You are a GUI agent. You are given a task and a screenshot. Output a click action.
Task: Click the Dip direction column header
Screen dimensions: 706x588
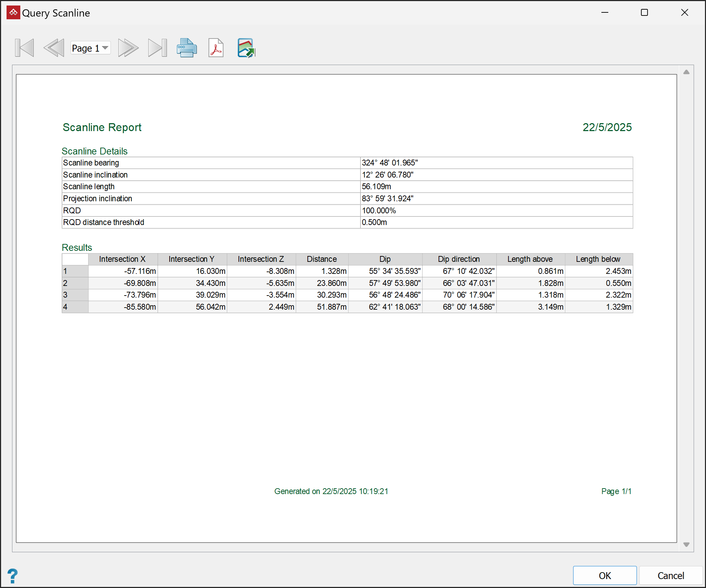point(459,259)
